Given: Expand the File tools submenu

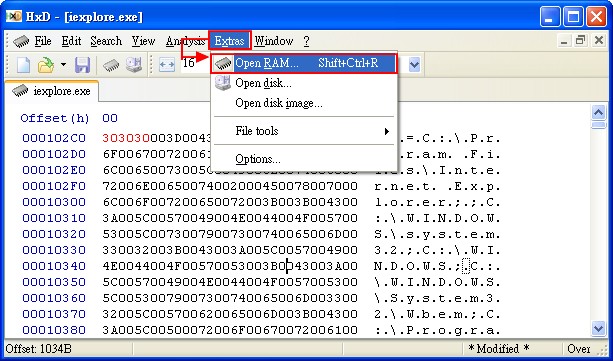Looking at the screenshot, I should click(x=304, y=131).
